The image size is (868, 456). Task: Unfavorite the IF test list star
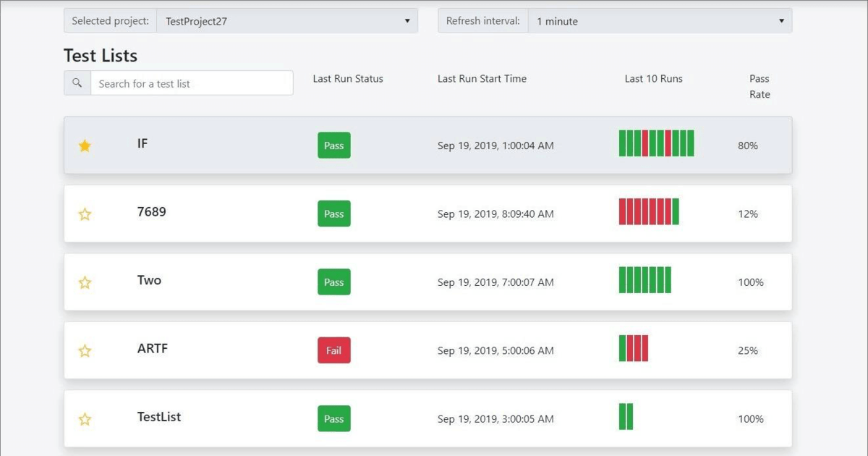point(85,145)
